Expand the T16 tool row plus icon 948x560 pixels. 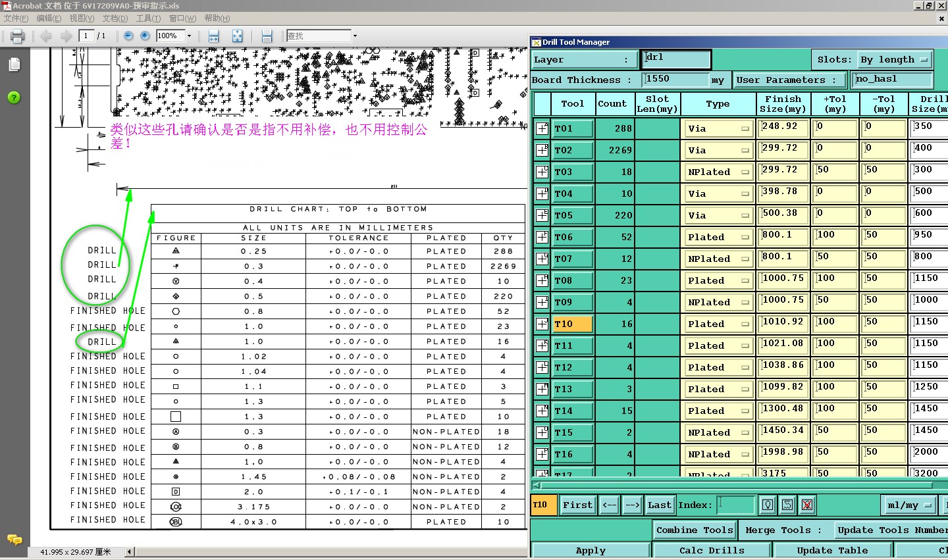(x=542, y=454)
